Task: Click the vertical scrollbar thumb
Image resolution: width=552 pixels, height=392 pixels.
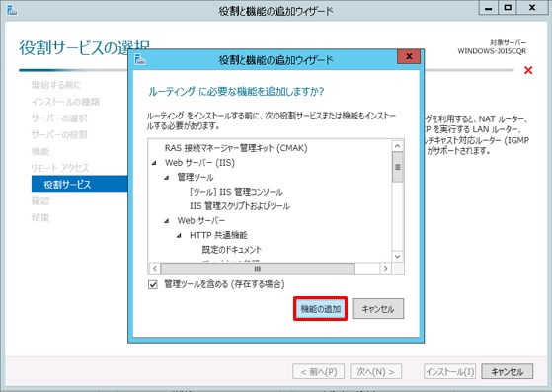Action: point(397,167)
